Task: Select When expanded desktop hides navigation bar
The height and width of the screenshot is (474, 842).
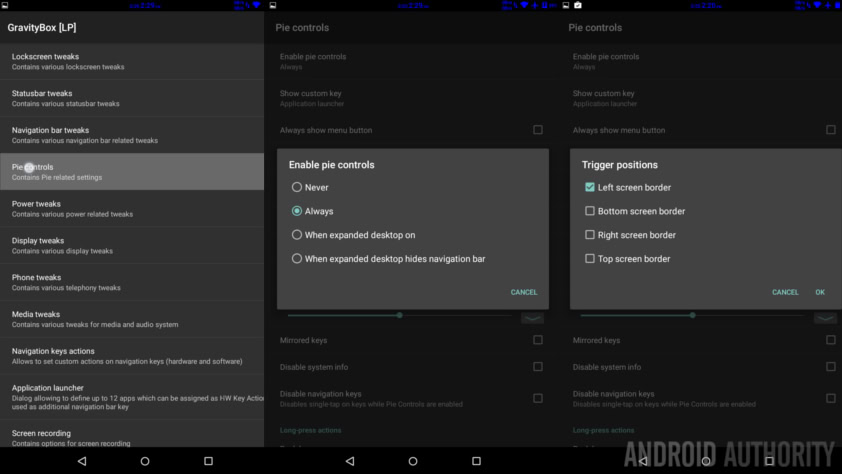Action: point(296,258)
